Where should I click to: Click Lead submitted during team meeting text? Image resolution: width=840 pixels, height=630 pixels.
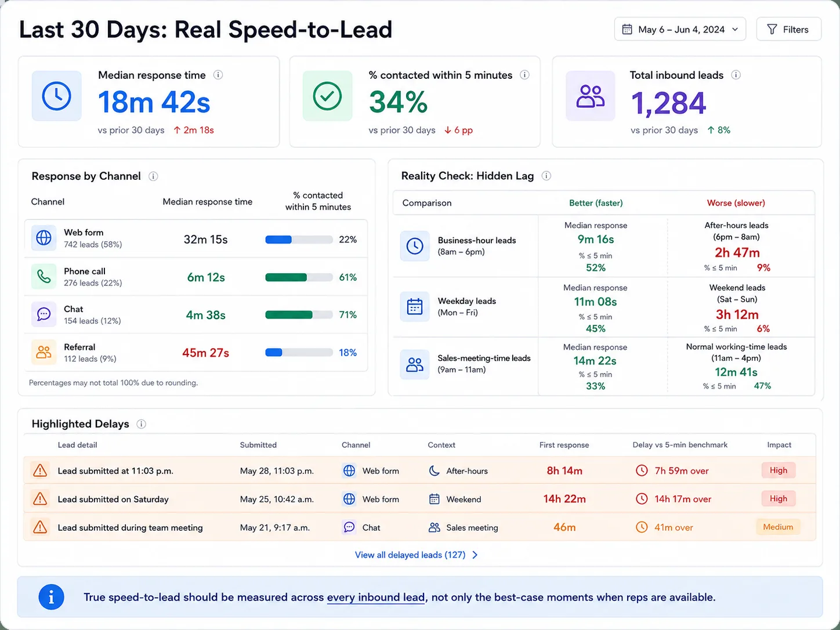[130, 527]
